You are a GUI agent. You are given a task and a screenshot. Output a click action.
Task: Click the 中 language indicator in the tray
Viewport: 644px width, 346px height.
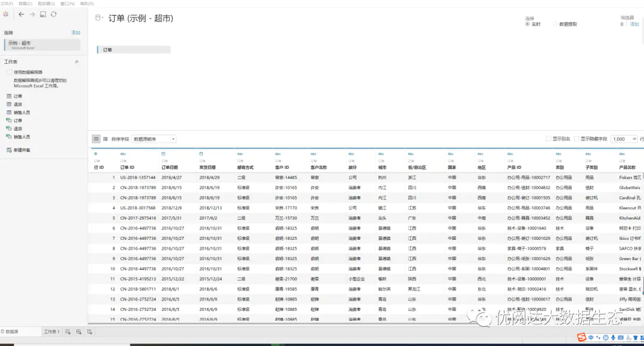click(591, 338)
